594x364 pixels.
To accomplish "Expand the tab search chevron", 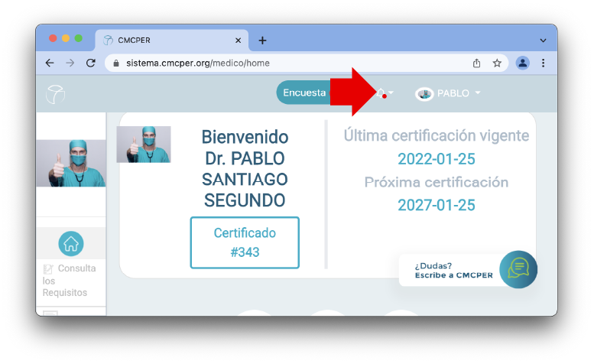I will pyautogui.click(x=543, y=41).
